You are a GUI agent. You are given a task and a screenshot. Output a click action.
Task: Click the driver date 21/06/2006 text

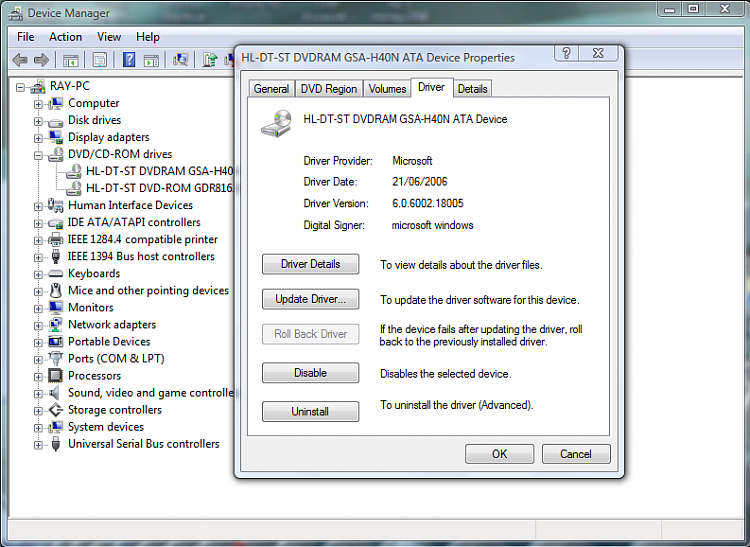point(419,182)
